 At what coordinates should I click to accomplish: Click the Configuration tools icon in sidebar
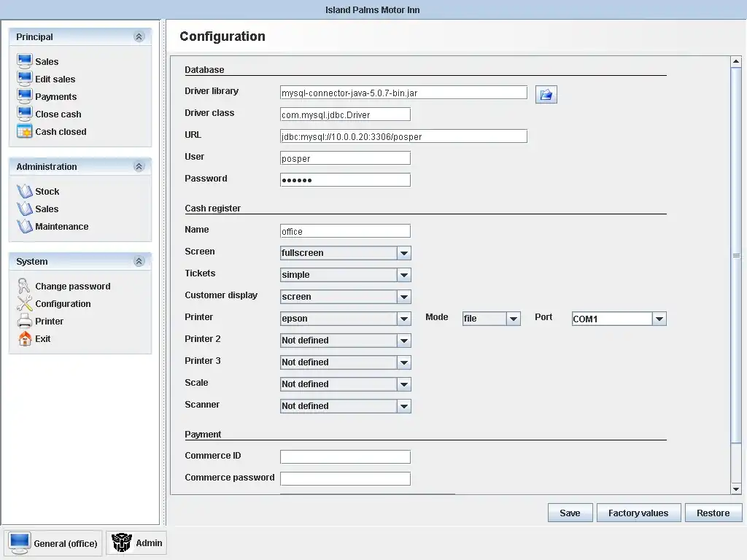(24, 303)
